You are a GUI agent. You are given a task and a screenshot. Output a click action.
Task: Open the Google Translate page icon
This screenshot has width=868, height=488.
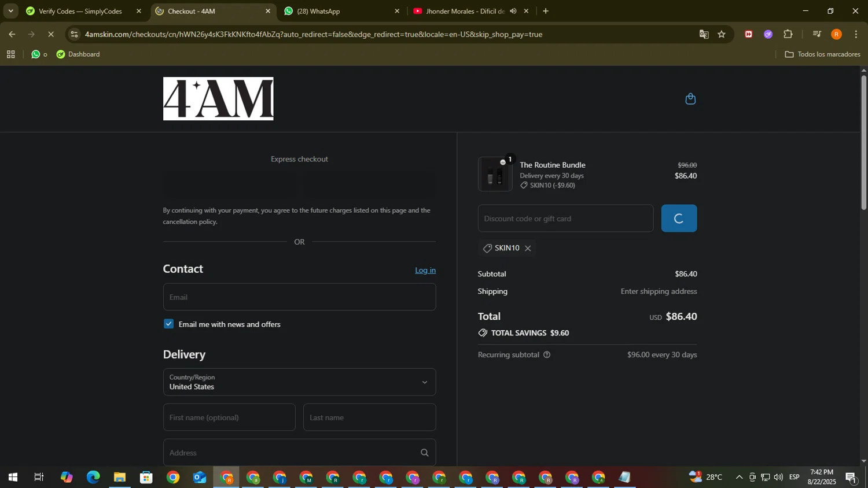704,34
